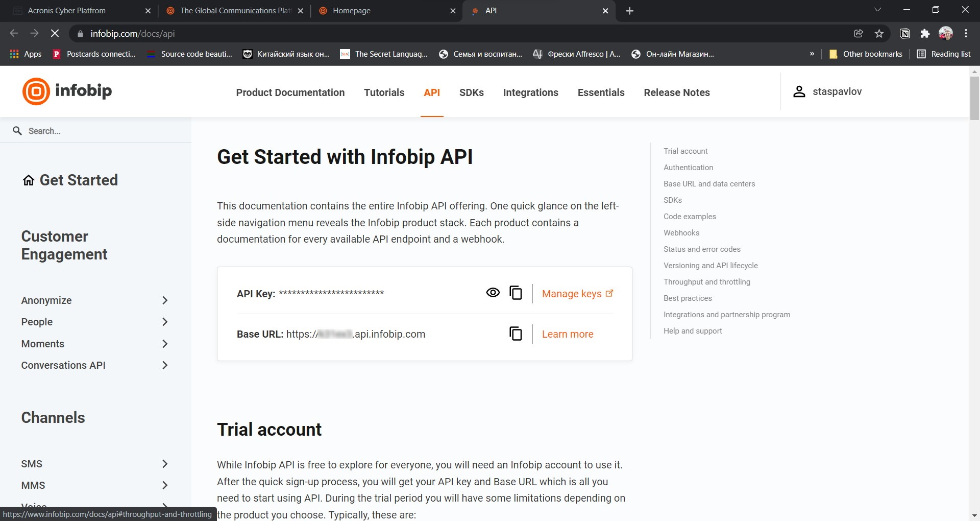Jump to Authentication section
Image resolution: width=980 pixels, height=521 pixels.
[x=689, y=168]
